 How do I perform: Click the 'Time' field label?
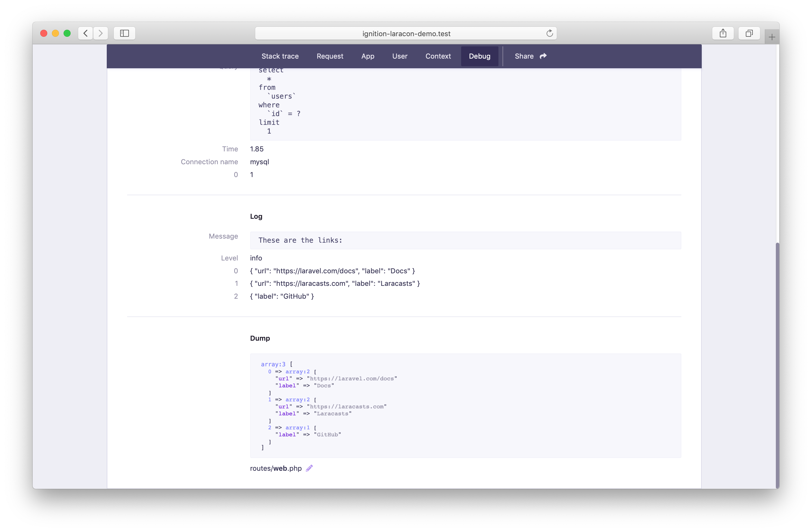230,149
